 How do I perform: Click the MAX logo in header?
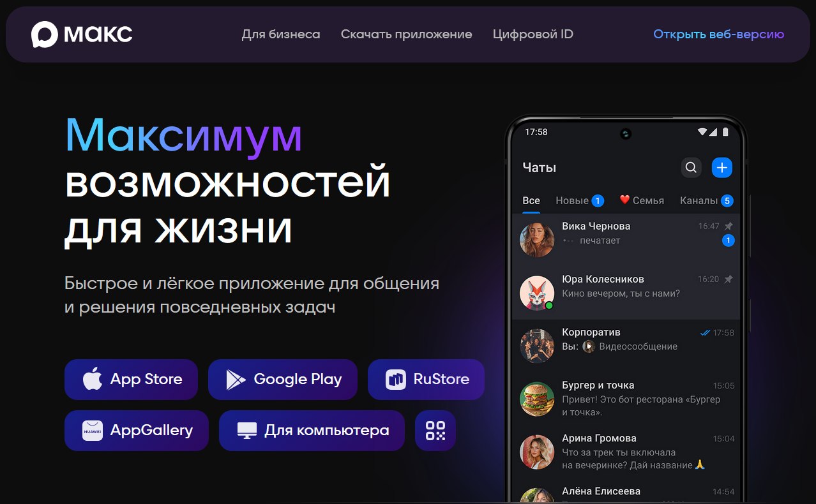[x=82, y=34]
